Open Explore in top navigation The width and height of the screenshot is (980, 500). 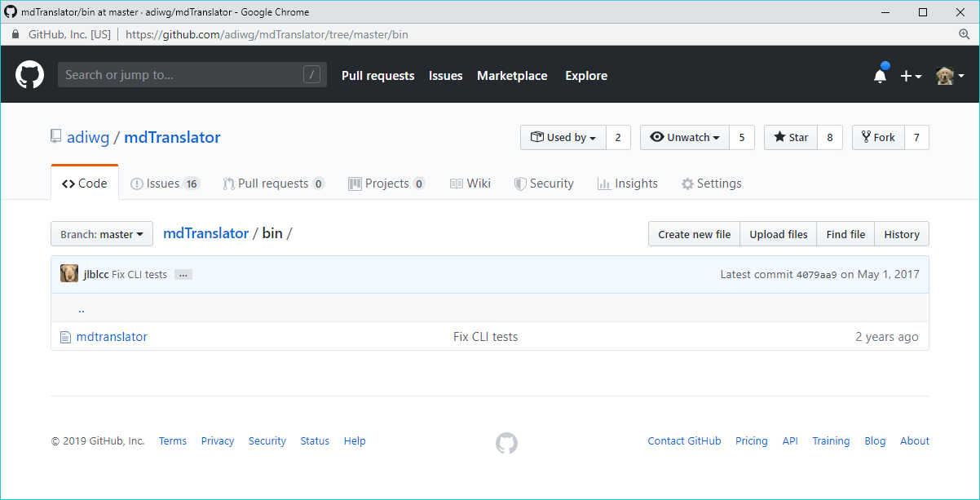(x=586, y=76)
